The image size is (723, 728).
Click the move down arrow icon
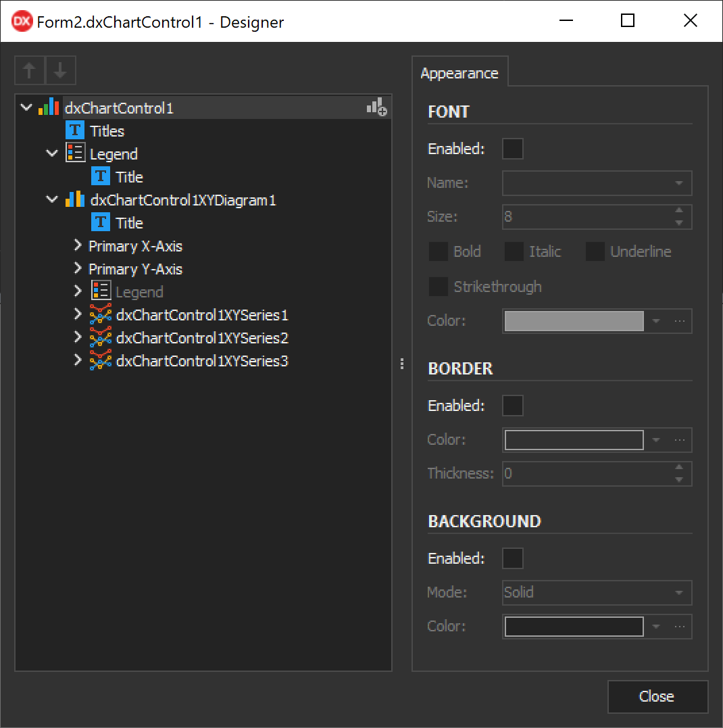point(61,70)
